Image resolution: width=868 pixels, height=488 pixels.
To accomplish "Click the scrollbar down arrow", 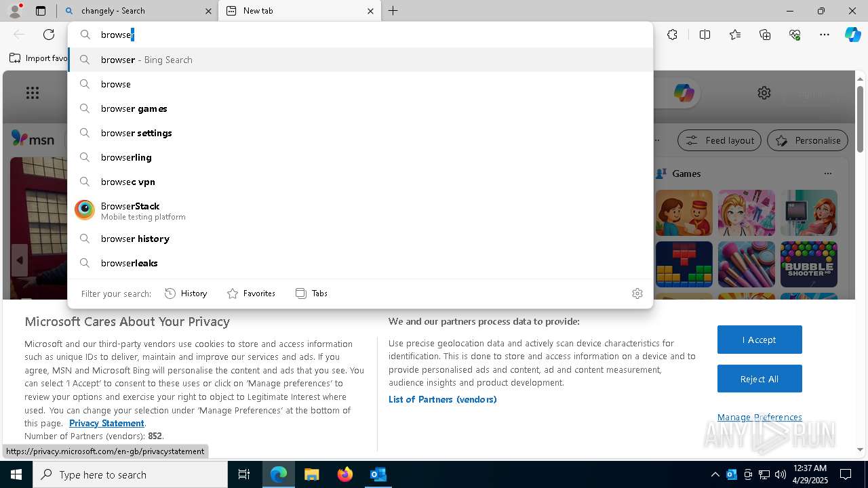I will coord(861,449).
